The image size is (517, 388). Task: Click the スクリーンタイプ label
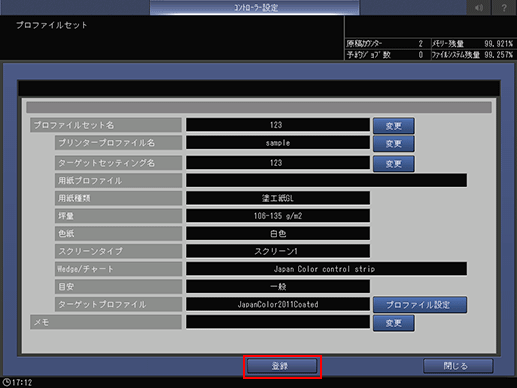pyautogui.click(x=118, y=251)
